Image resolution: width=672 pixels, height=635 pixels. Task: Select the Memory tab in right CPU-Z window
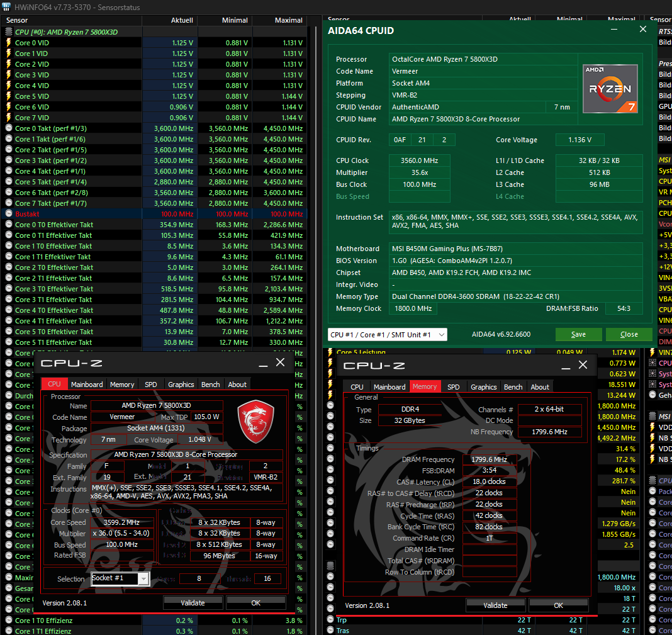pos(425,386)
